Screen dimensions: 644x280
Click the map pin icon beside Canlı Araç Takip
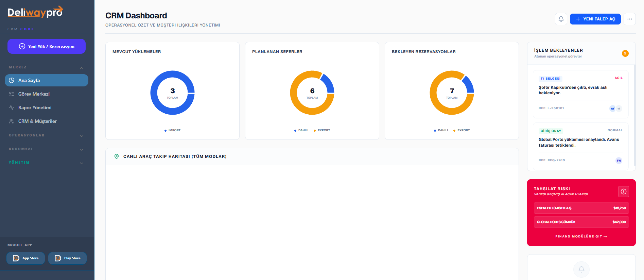[x=117, y=157]
